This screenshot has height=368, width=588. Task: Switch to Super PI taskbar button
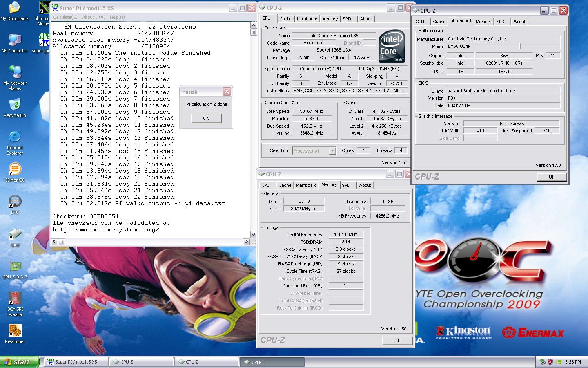76,362
